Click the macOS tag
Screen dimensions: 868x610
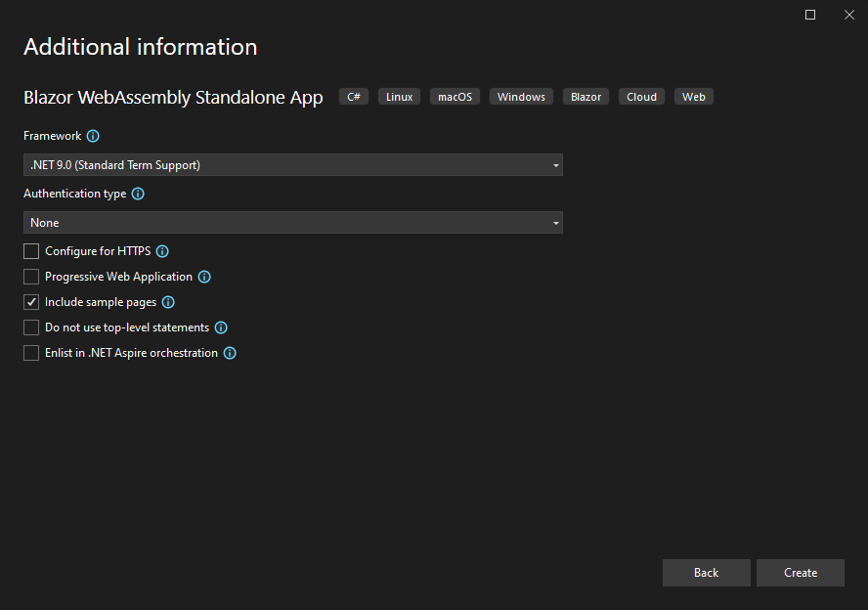[x=456, y=97]
